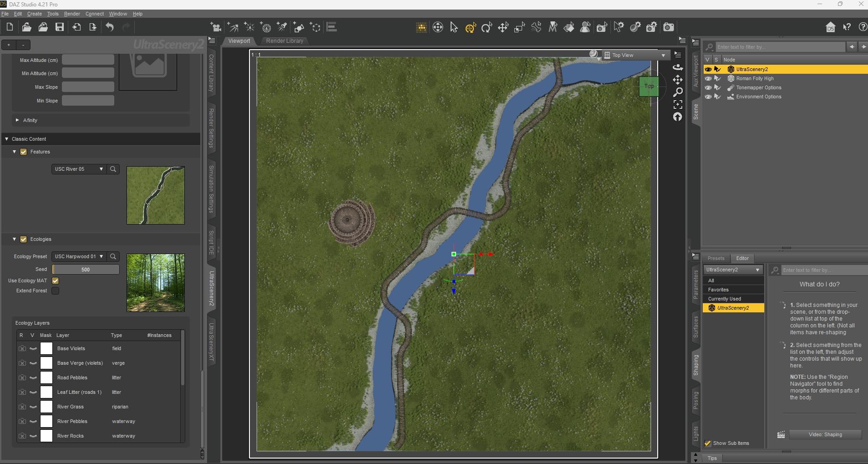Click the plus button in UltraScenery2 pane
The height and width of the screenshot is (464, 868).
pyautogui.click(x=9, y=45)
